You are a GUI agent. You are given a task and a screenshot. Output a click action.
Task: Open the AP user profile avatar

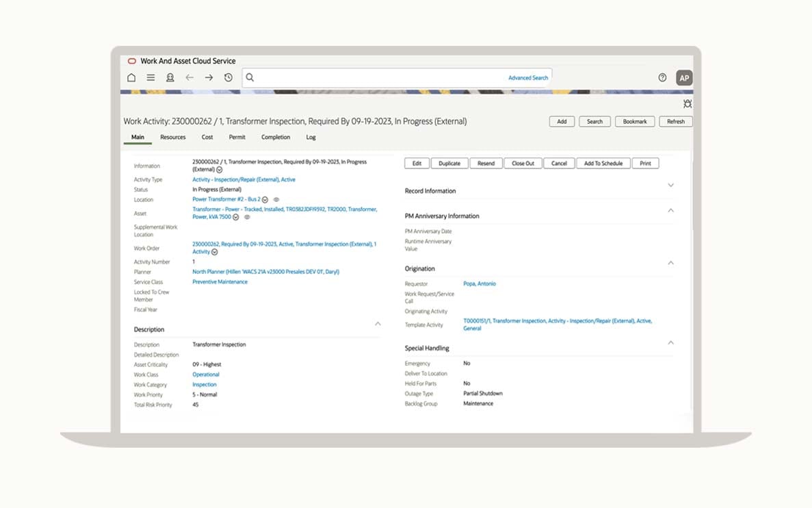(684, 78)
